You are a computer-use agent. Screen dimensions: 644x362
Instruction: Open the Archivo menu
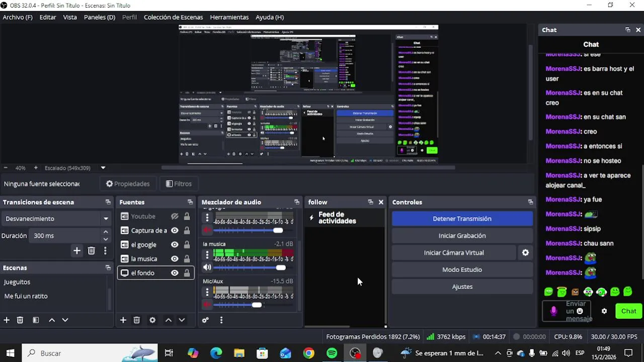(18, 17)
